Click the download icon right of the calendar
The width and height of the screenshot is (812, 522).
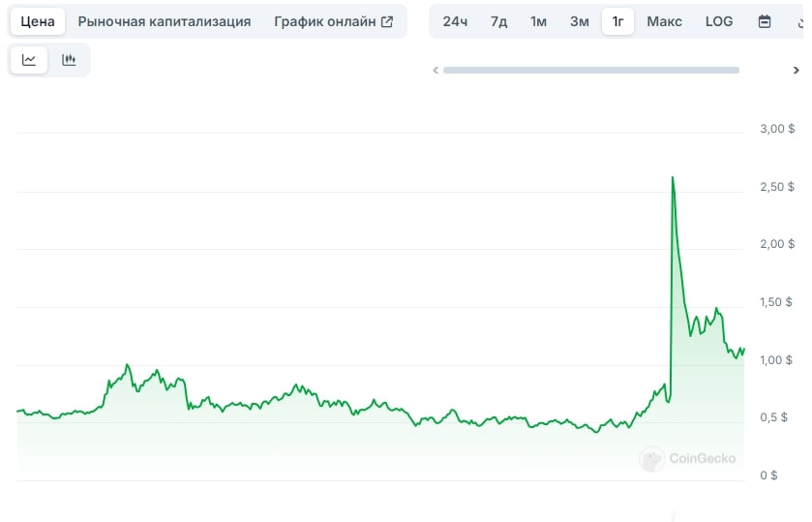(x=801, y=21)
